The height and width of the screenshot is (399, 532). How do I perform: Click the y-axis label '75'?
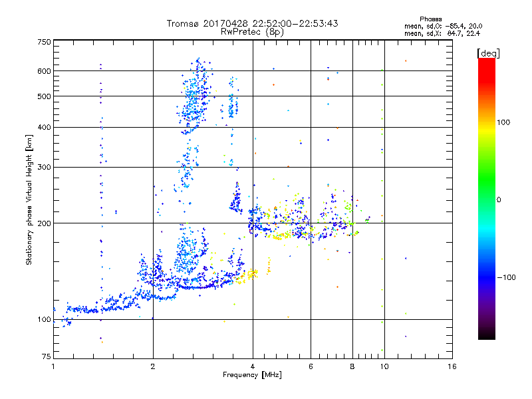coord(47,356)
